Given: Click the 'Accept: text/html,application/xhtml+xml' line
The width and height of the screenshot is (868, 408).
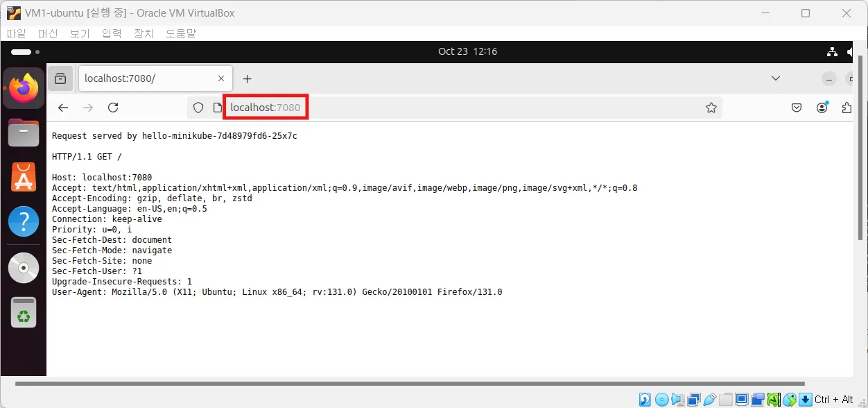Looking at the screenshot, I should 345,188.
